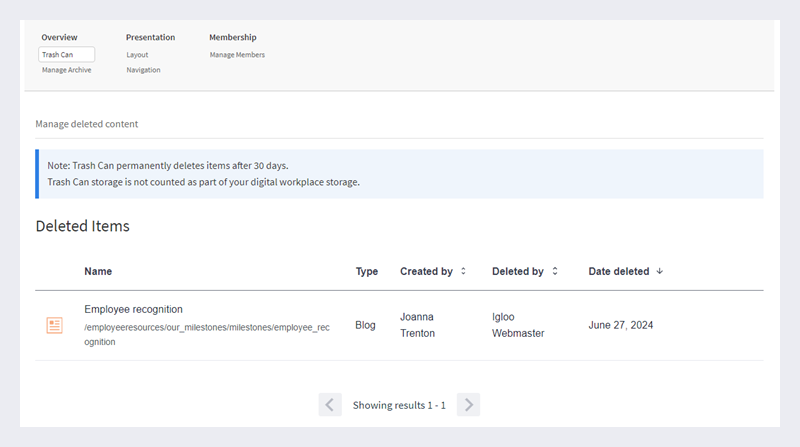This screenshot has height=447, width=800.
Task: Open Layout under Presentation
Action: [x=137, y=55]
